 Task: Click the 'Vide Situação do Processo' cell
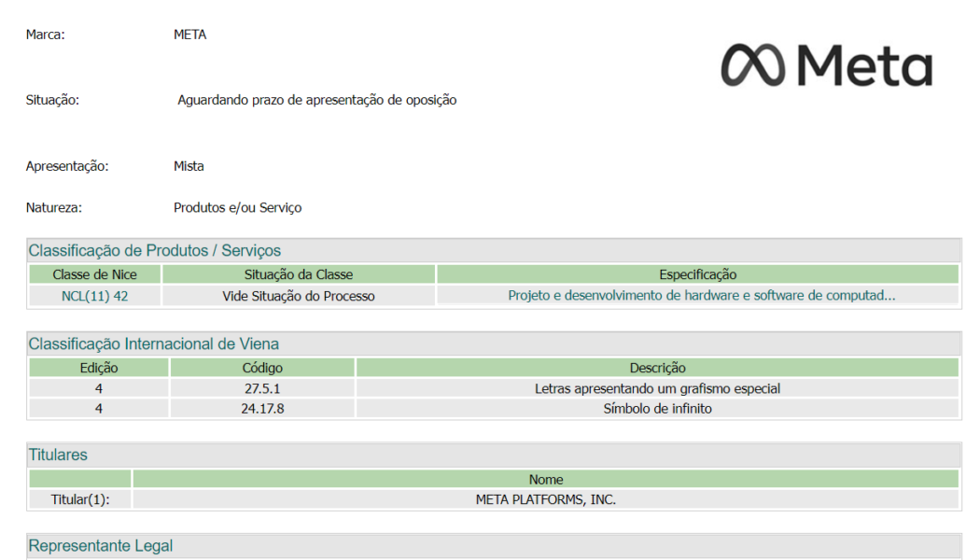pos(299,296)
